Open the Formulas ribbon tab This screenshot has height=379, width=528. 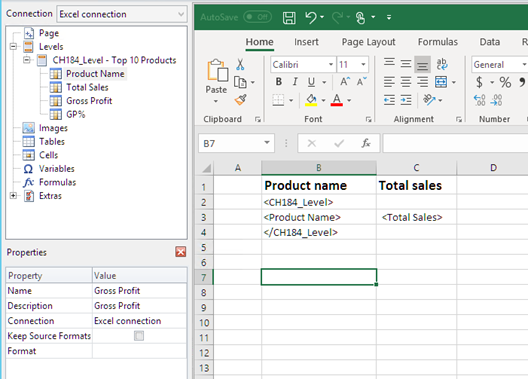pos(438,42)
